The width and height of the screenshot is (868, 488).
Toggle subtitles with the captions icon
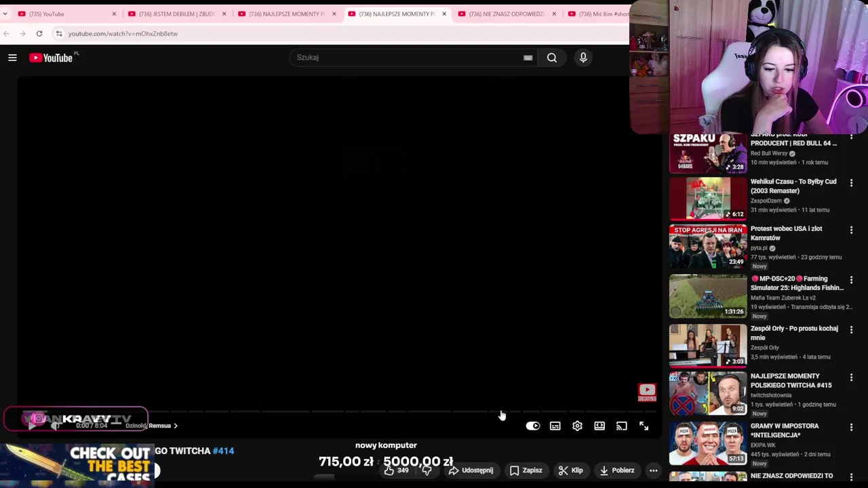[x=555, y=426]
